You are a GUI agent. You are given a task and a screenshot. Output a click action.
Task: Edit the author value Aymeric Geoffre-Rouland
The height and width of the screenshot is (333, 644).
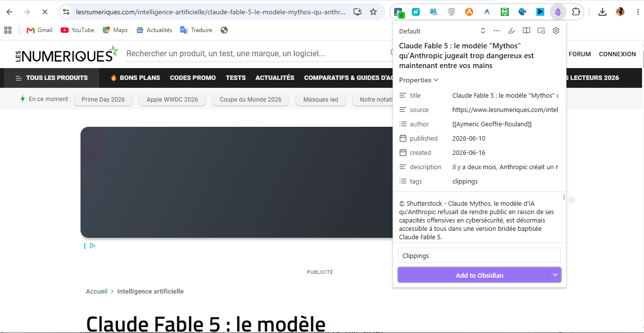(x=505, y=124)
